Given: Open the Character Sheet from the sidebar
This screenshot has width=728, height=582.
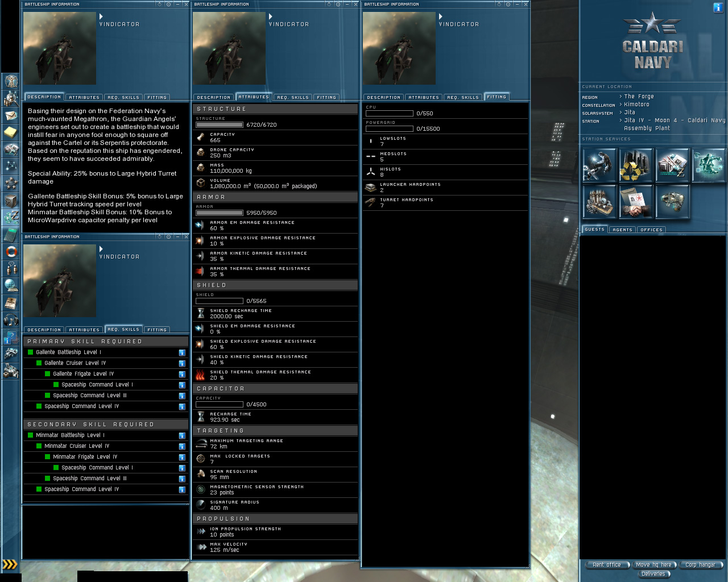Looking at the screenshot, I should [x=11, y=81].
